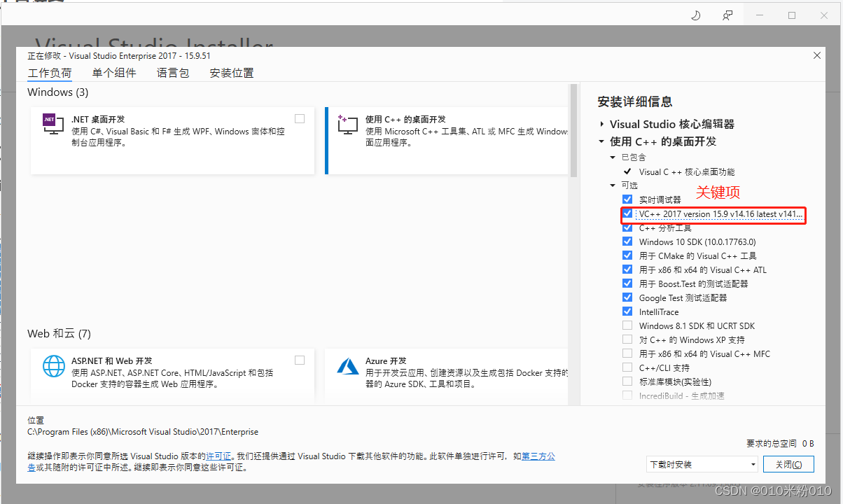Image resolution: width=843 pixels, height=504 pixels.
Task: Open the 许可证 license link
Action: (x=218, y=456)
